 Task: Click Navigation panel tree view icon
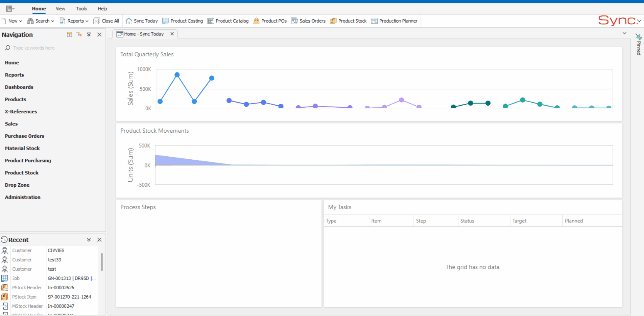(x=79, y=34)
